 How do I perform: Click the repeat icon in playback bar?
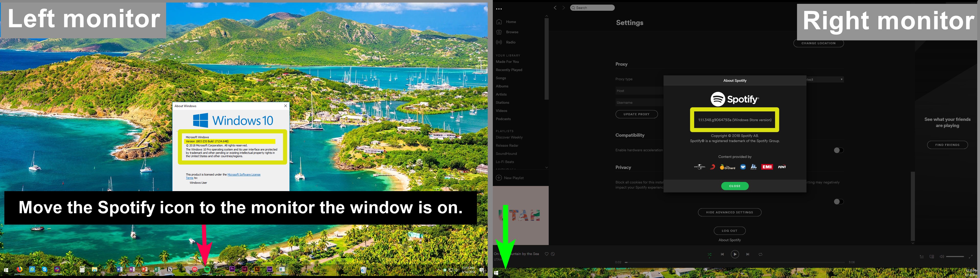point(760,254)
